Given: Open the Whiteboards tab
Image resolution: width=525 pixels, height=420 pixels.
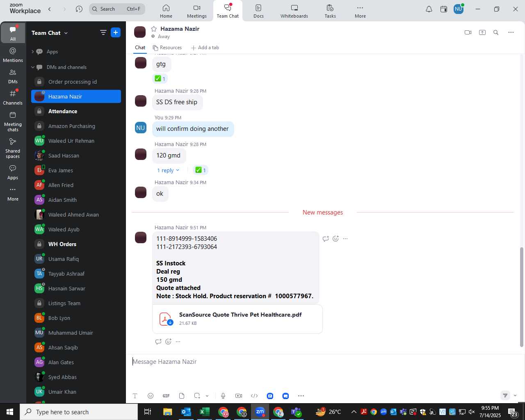Looking at the screenshot, I should [x=294, y=11].
